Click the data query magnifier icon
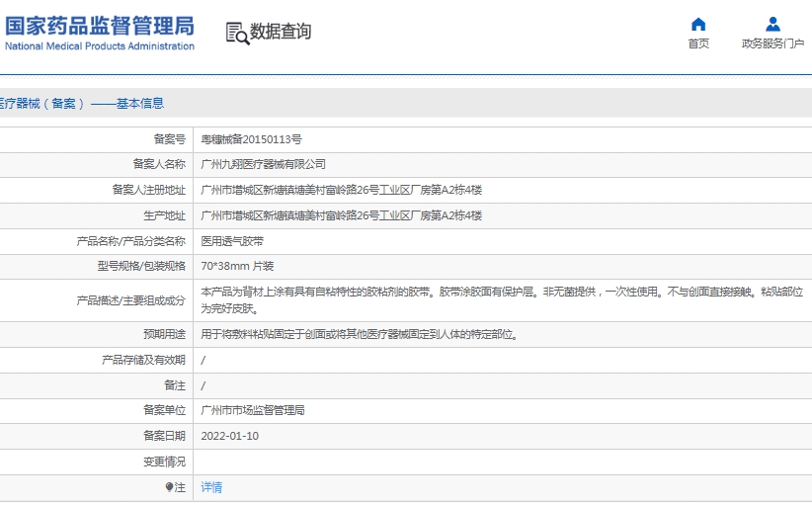This screenshot has height=506, width=812. pyautogui.click(x=237, y=34)
